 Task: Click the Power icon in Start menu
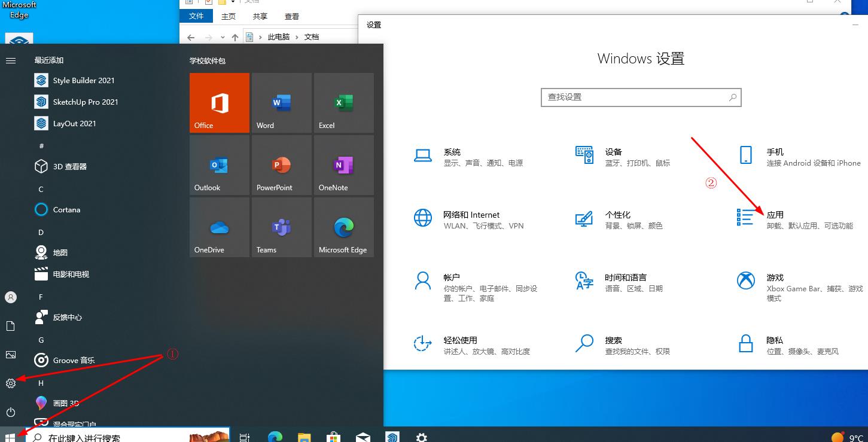click(11, 412)
